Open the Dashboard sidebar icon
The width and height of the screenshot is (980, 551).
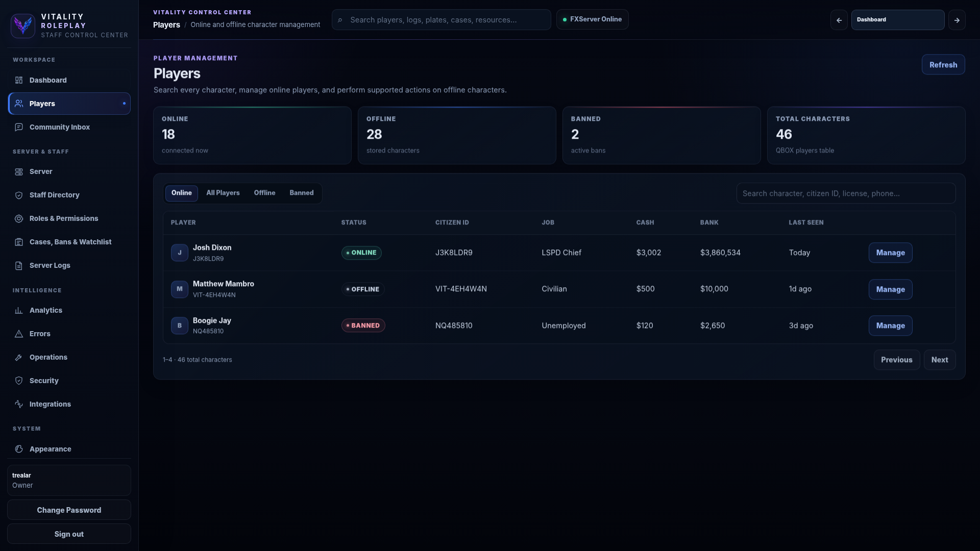click(19, 80)
